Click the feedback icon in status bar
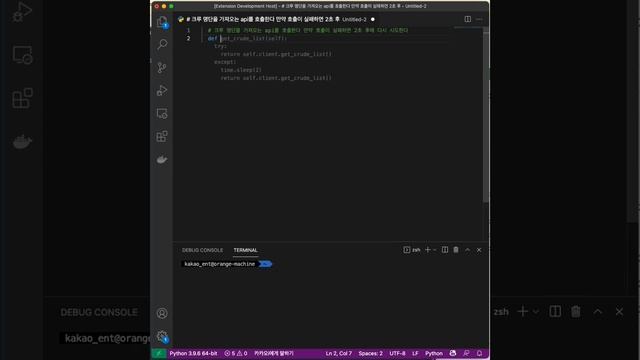 click(x=466, y=353)
